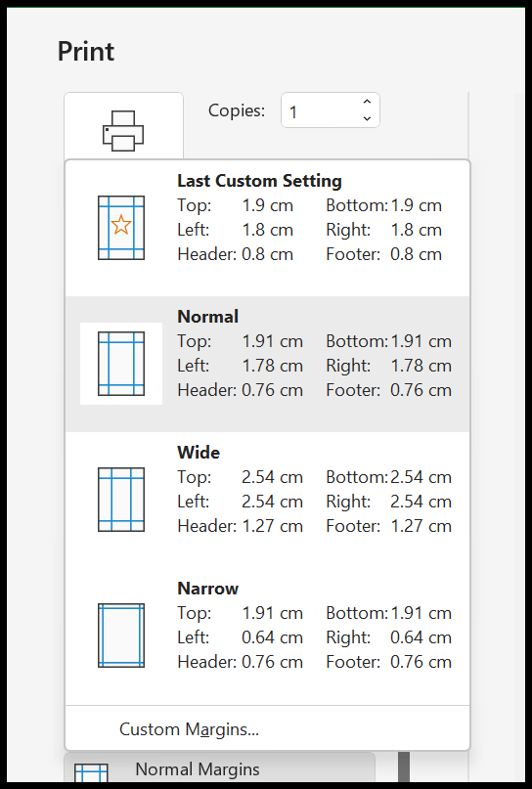Click the Narrow preset's Left 0.64 cm line

tap(240, 637)
